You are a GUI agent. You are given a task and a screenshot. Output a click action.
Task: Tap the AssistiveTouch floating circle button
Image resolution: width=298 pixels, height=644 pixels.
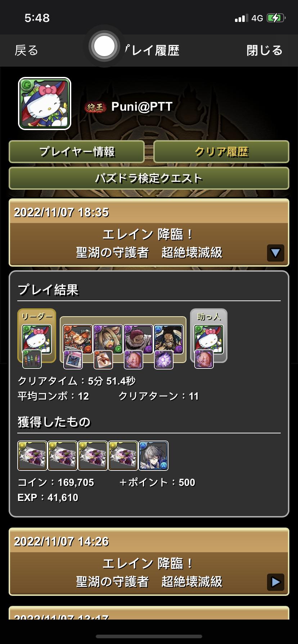point(104,46)
